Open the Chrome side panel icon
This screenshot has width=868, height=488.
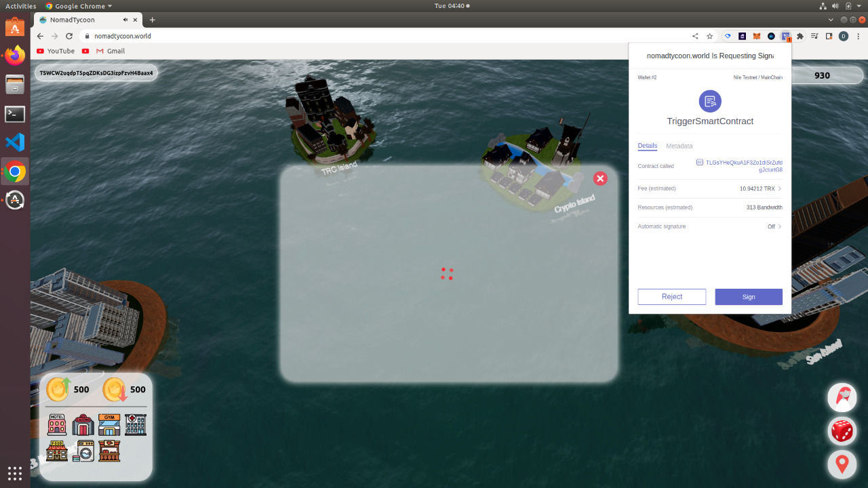point(829,36)
